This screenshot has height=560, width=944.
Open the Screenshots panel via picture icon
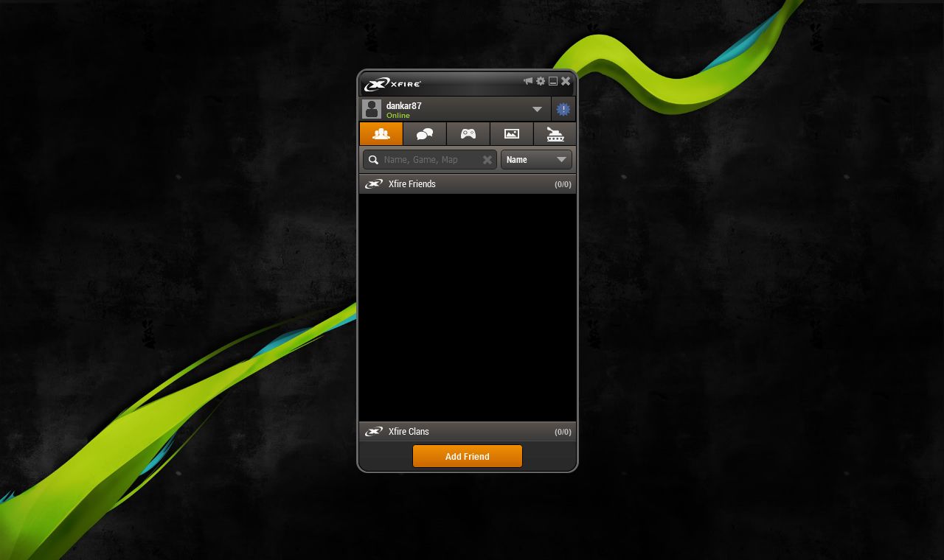coord(511,133)
